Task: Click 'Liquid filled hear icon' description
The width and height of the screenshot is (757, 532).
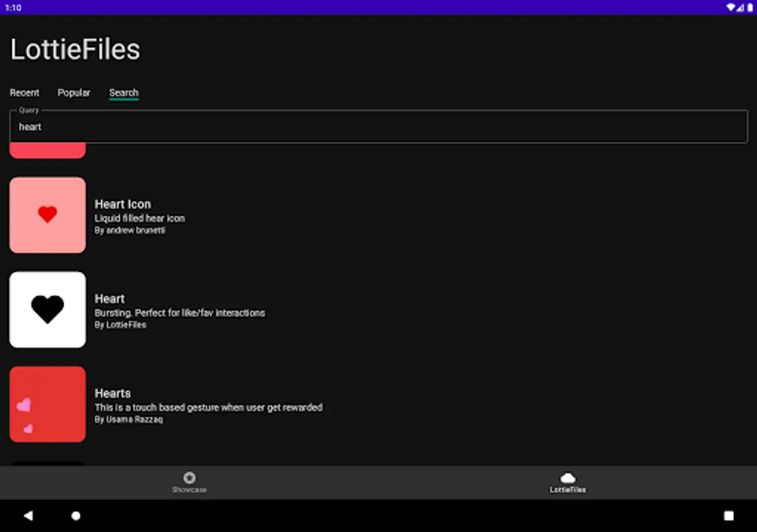Action: click(x=140, y=218)
